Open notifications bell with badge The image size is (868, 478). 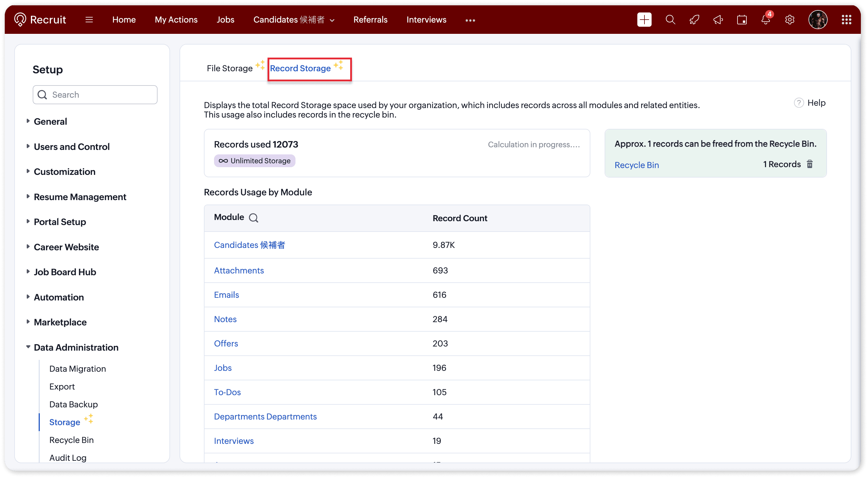765,20
